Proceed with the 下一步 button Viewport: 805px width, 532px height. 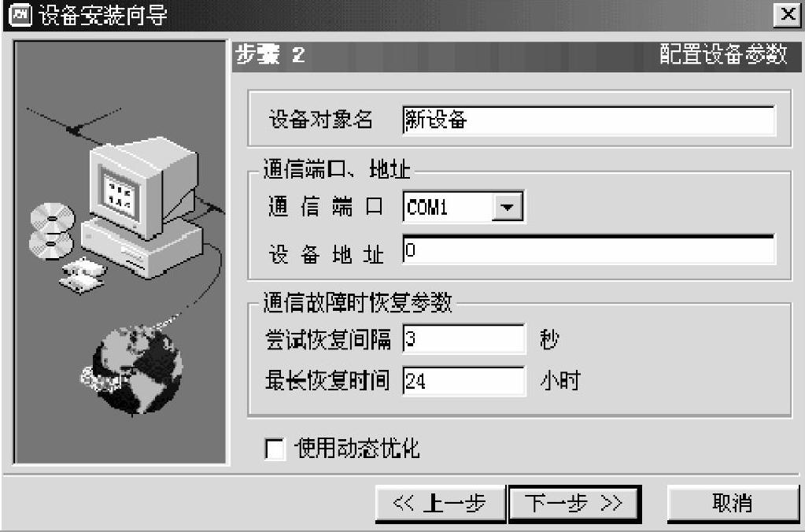pyautogui.click(x=574, y=503)
